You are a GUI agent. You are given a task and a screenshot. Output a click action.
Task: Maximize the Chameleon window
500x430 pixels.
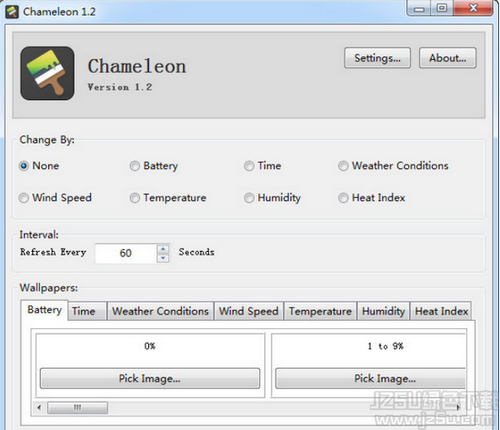pyautogui.click(x=442, y=8)
